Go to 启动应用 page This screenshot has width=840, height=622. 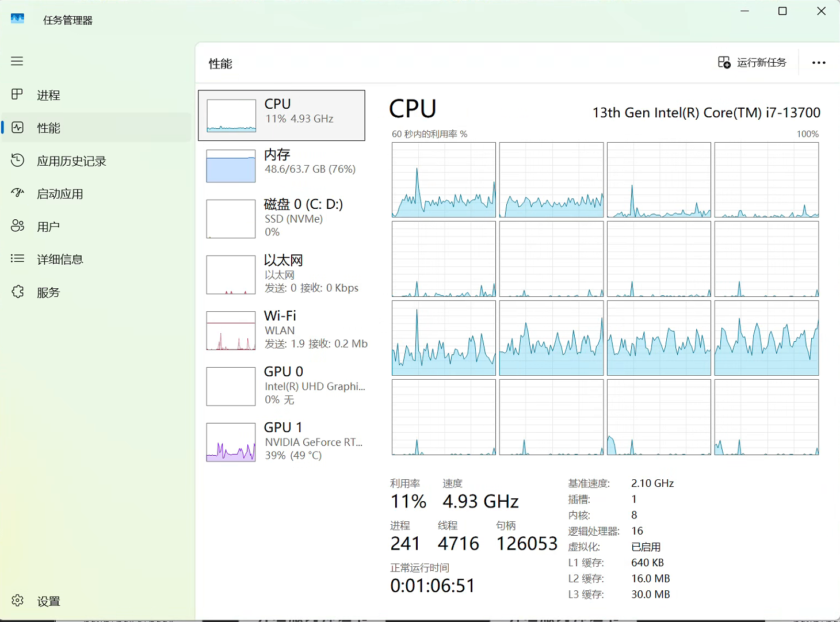point(97,194)
